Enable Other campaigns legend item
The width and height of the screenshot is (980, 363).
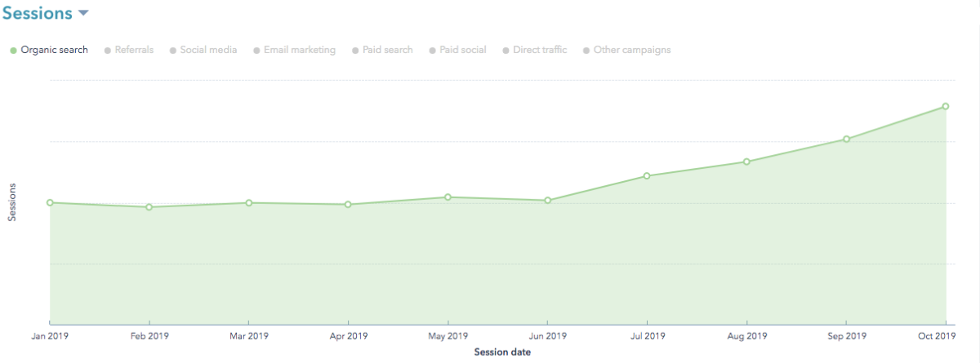(x=631, y=50)
